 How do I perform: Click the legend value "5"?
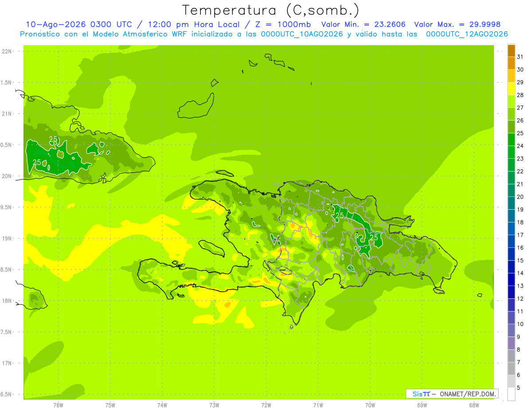pyautogui.click(x=519, y=388)
